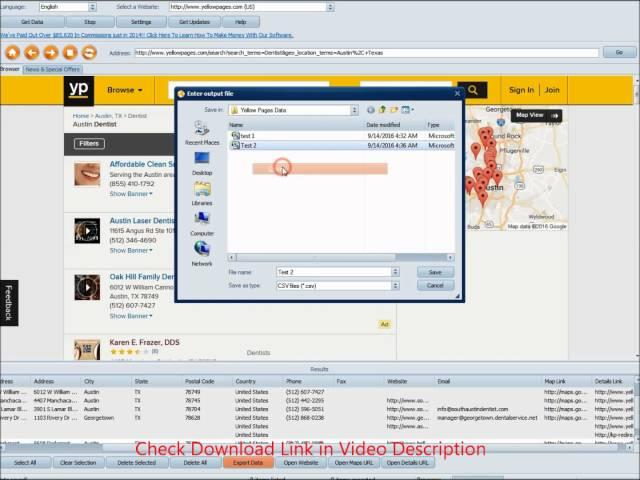Click the Get Updates button
Image resolution: width=640 pixels, height=480 pixels.
click(194, 22)
